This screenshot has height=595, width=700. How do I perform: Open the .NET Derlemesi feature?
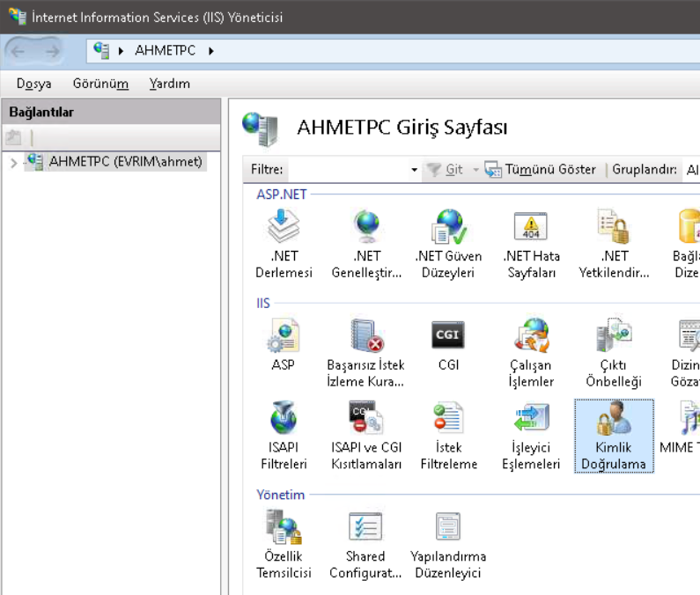coord(284,244)
